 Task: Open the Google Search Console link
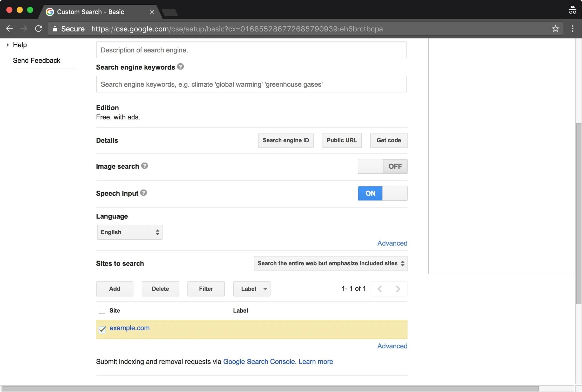click(x=259, y=362)
